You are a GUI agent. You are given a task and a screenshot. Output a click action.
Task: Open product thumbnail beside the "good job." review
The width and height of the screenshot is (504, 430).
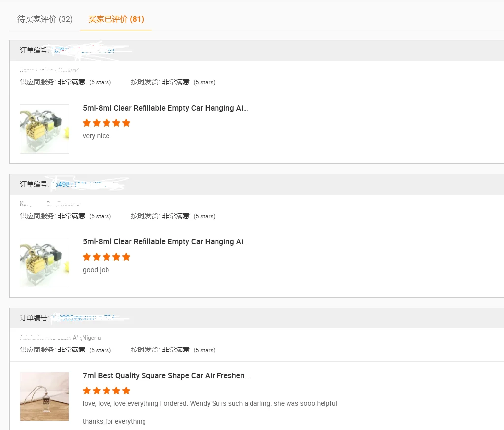(x=44, y=262)
